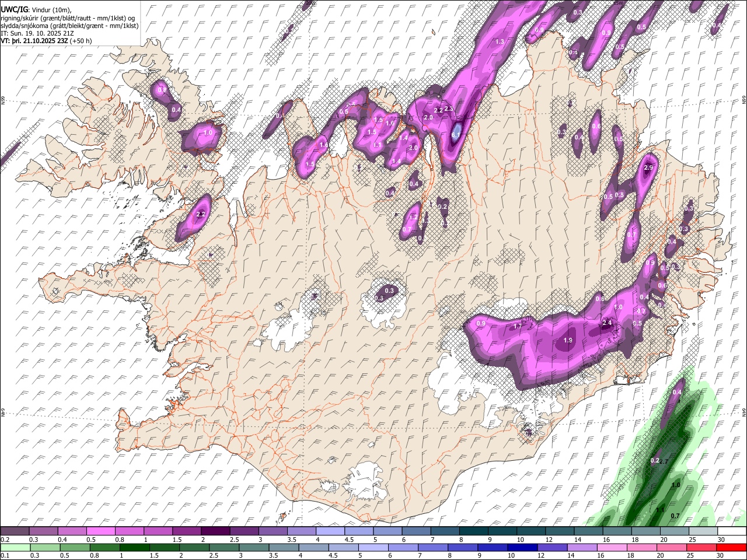Click the 2.7 value in the green rain band
The height and width of the screenshot is (560, 747).
click(663, 461)
